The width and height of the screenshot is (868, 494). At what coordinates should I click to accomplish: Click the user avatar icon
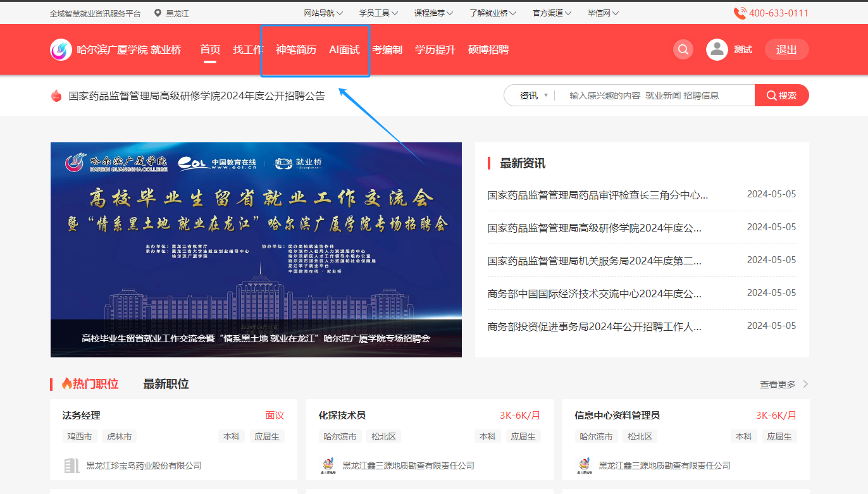coord(717,49)
